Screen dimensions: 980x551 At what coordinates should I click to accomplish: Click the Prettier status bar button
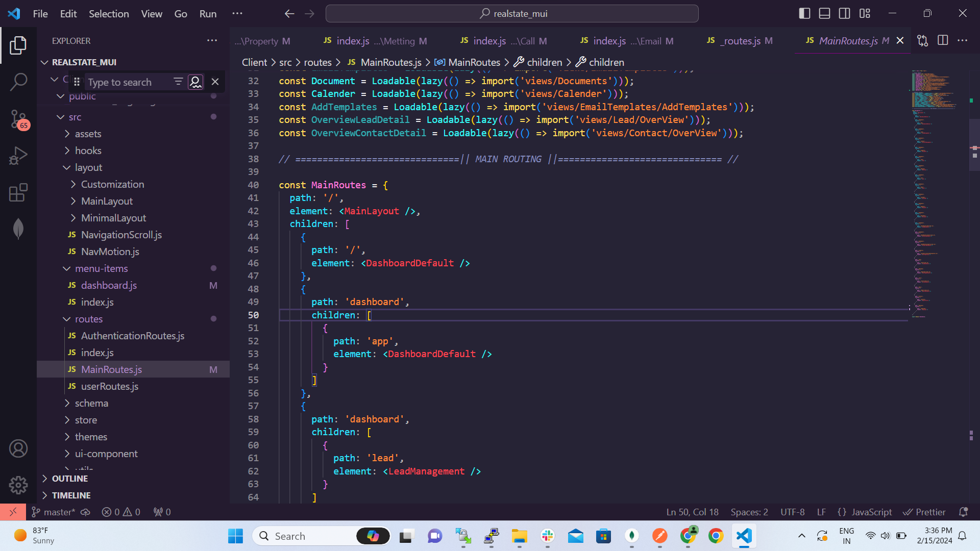tap(924, 512)
